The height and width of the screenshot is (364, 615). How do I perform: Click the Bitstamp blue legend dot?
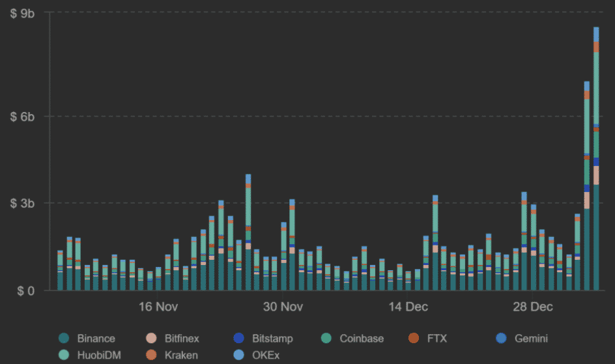238,338
